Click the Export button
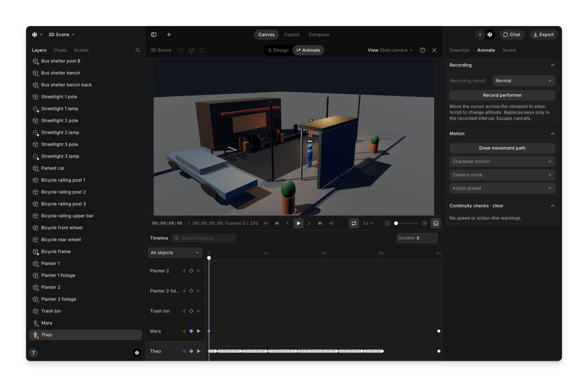The width and height of the screenshot is (588, 387). 543,35
